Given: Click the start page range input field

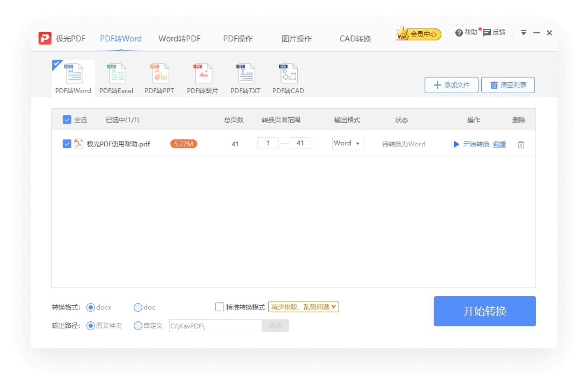Looking at the screenshot, I should [268, 143].
